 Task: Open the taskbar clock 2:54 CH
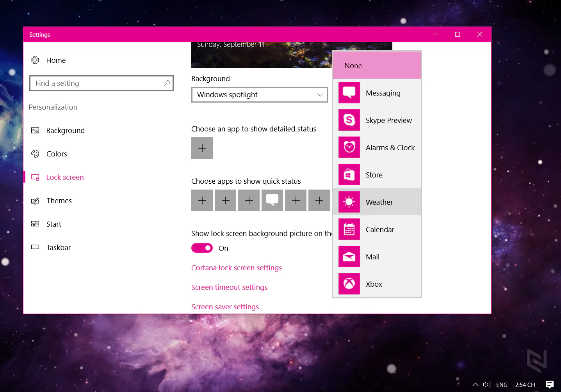(x=525, y=385)
